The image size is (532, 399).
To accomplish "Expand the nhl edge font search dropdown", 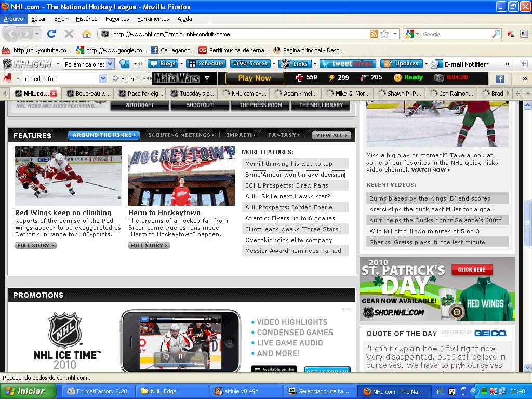I will [103, 79].
